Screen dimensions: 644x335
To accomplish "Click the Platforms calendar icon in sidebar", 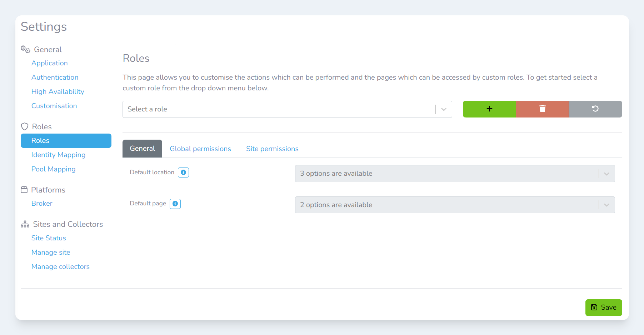I will pyautogui.click(x=24, y=190).
